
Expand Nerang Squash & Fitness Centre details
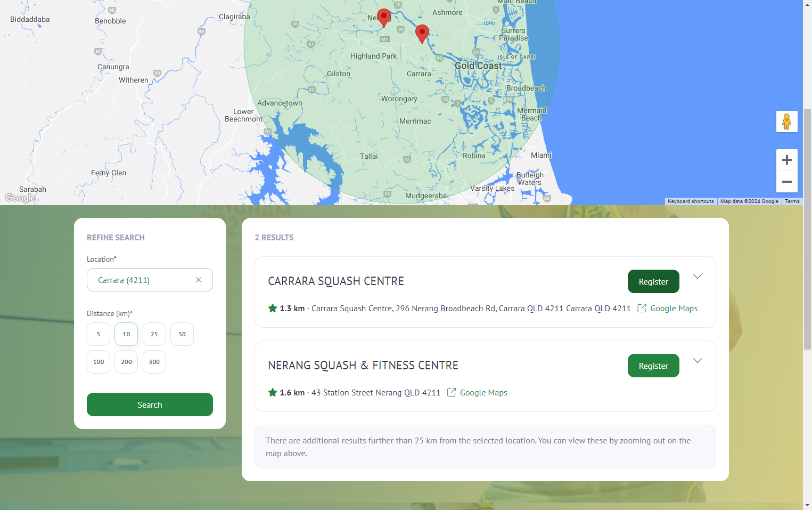[698, 361]
